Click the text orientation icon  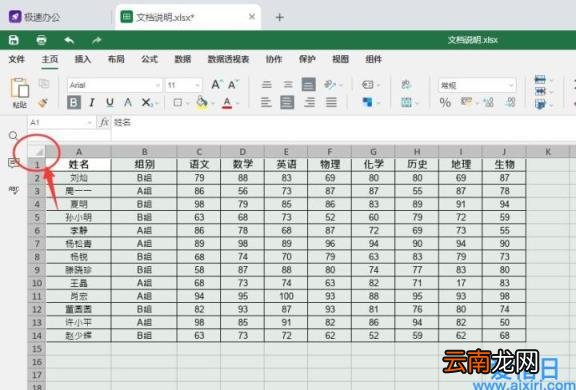click(330, 85)
